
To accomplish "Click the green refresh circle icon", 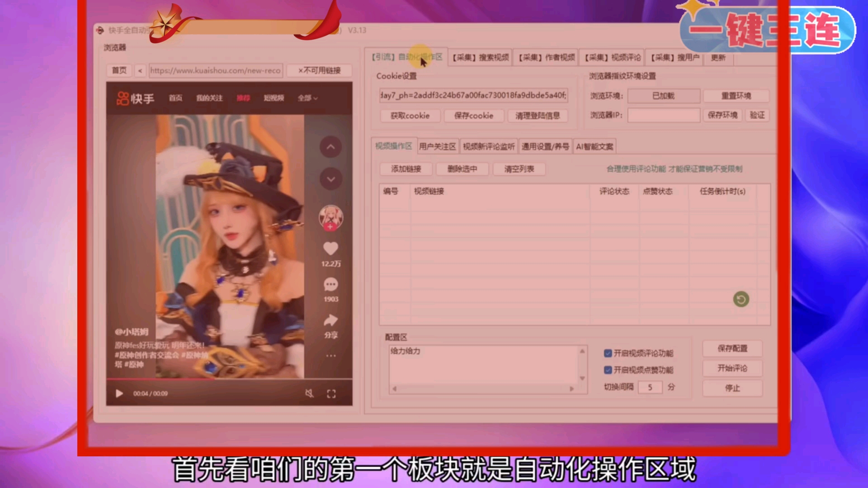I will coord(741,299).
